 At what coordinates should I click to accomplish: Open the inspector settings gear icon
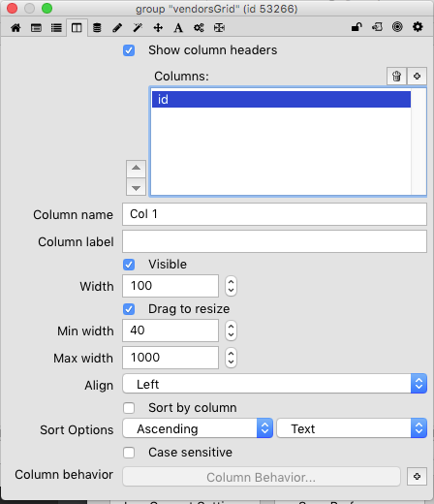(418, 27)
